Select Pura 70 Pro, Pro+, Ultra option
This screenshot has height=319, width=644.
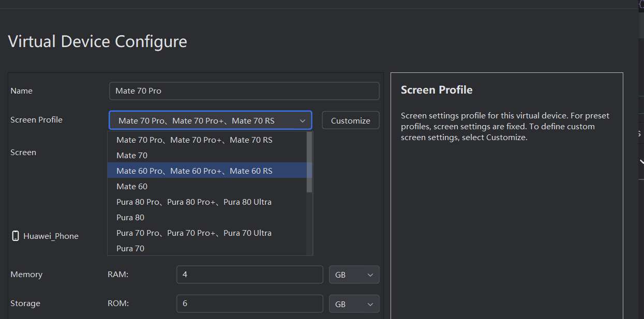click(194, 233)
